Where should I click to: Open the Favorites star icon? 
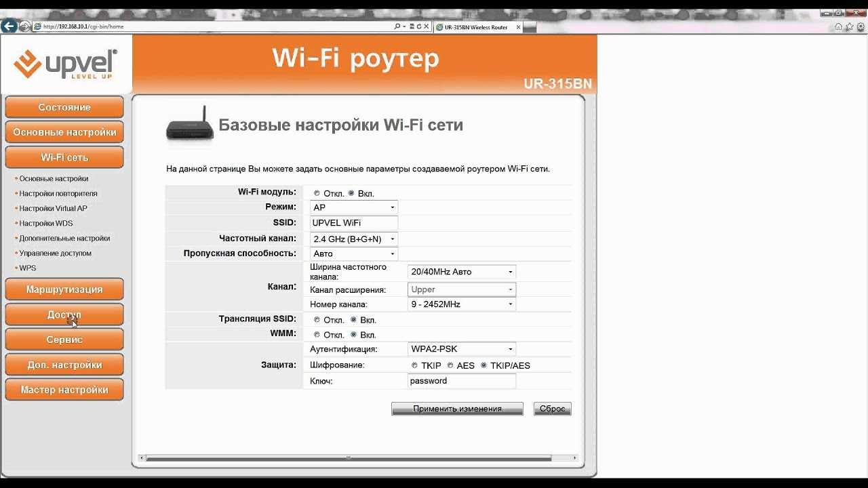tap(850, 26)
